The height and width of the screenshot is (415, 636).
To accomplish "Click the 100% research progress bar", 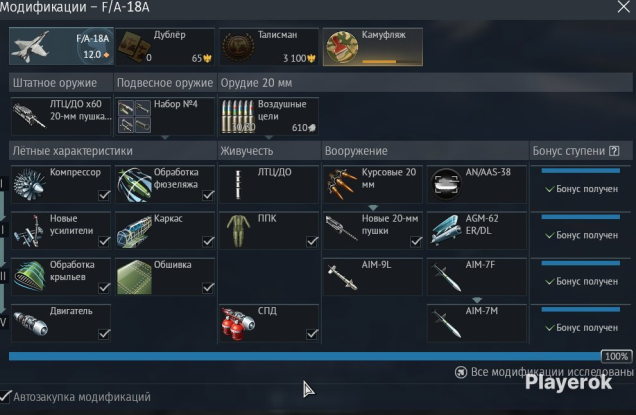I will [320, 356].
